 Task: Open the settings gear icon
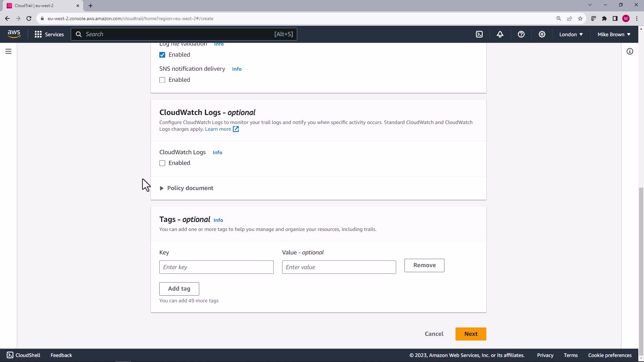tap(542, 34)
